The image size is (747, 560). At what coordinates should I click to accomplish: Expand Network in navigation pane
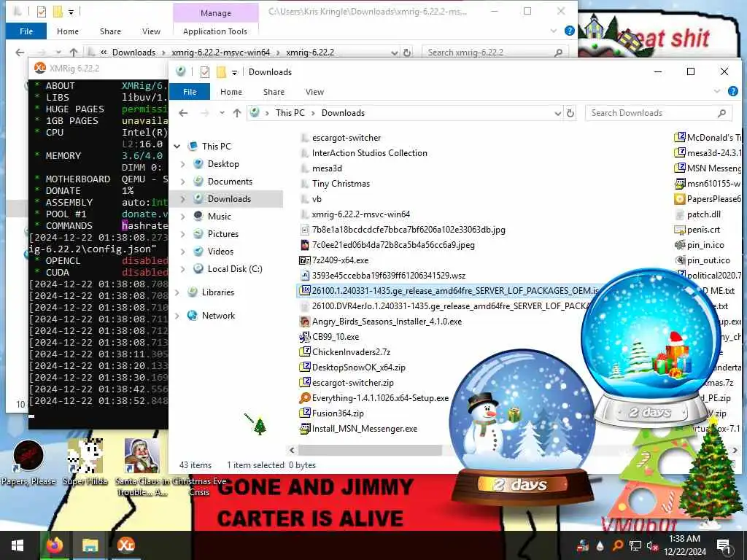177,316
